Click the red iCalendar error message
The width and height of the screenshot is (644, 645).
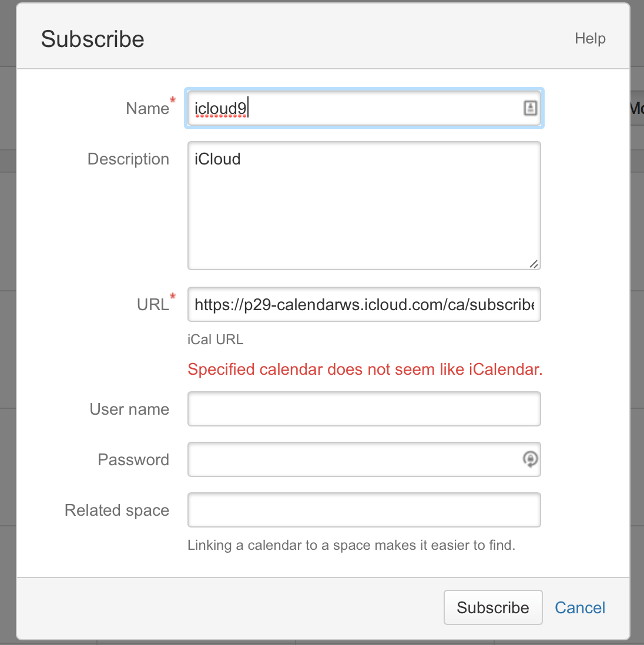365,369
